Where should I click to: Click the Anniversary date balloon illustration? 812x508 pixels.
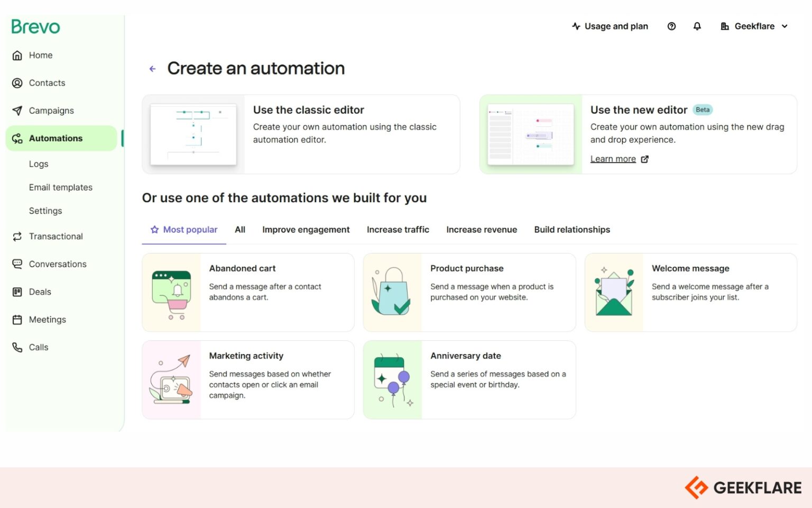(x=393, y=381)
